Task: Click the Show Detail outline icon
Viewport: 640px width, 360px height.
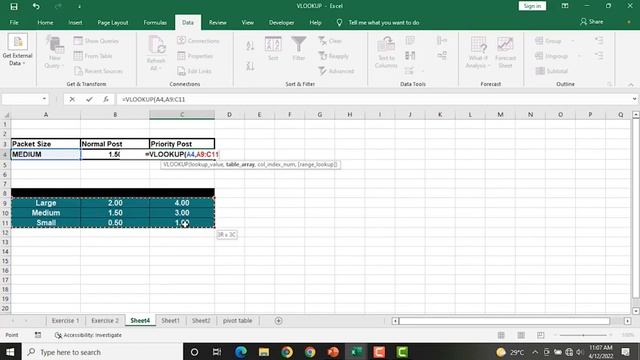Action: click(x=599, y=40)
